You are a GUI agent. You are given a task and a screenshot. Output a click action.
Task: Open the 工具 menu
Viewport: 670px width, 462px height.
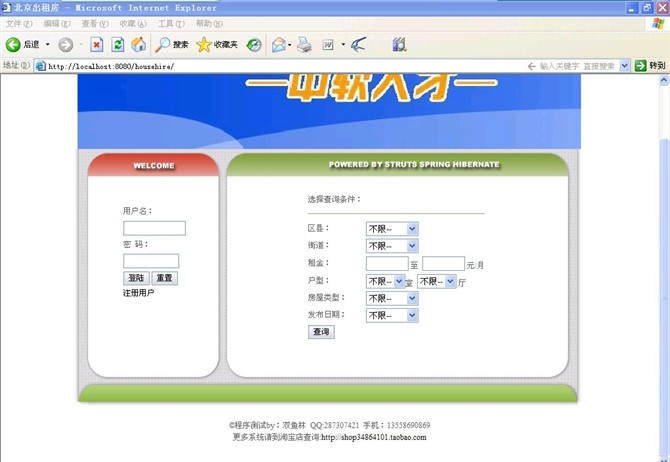pos(171,24)
